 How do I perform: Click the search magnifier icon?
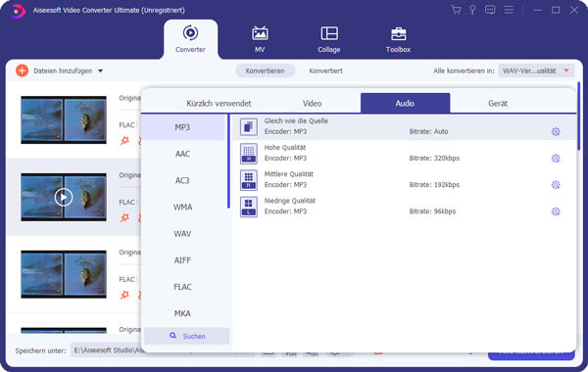172,336
